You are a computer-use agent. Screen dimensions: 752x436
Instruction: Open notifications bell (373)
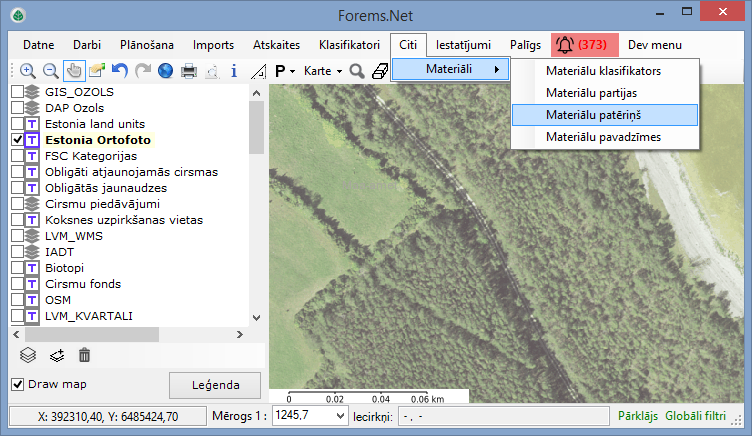coord(585,45)
